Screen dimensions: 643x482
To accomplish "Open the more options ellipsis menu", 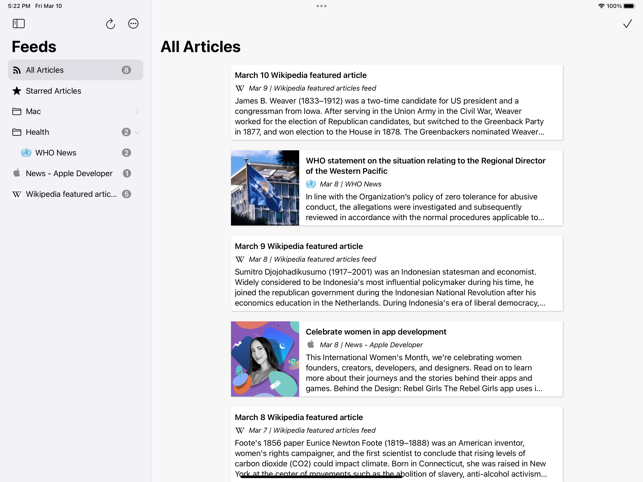I will [x=133, y=24].
